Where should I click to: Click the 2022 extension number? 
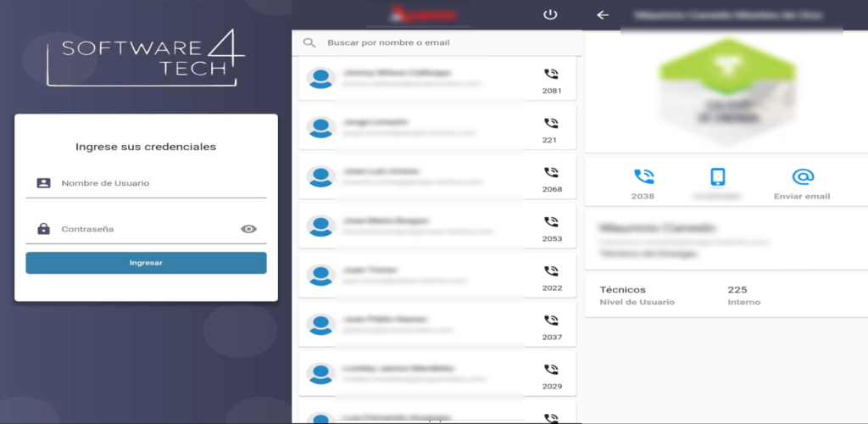point(552,287)
